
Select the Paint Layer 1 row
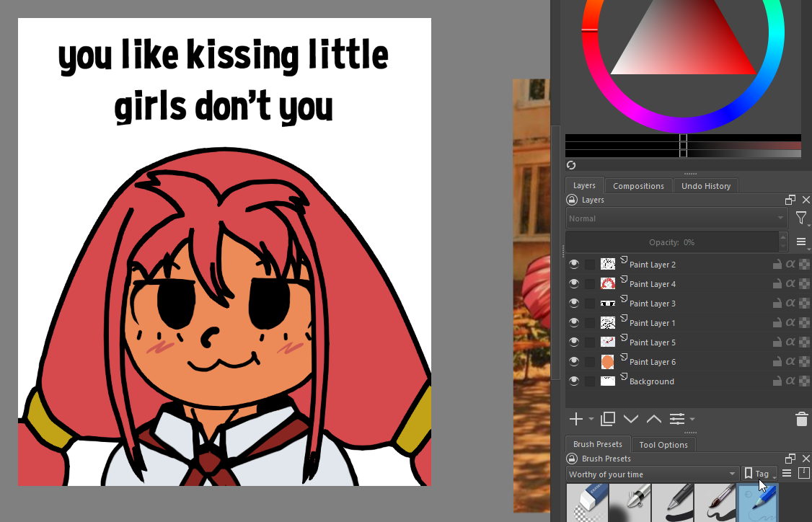pyautogui.click(x=688, y=322)
